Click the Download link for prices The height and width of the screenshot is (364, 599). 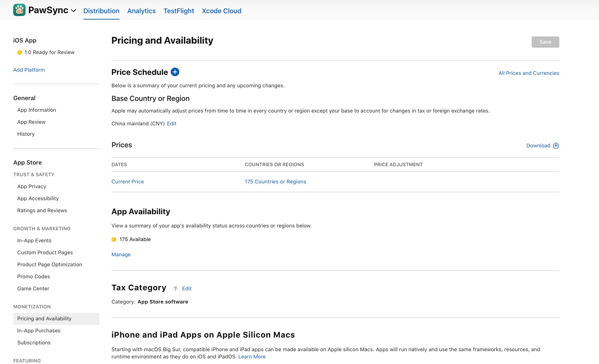(538, 145)
